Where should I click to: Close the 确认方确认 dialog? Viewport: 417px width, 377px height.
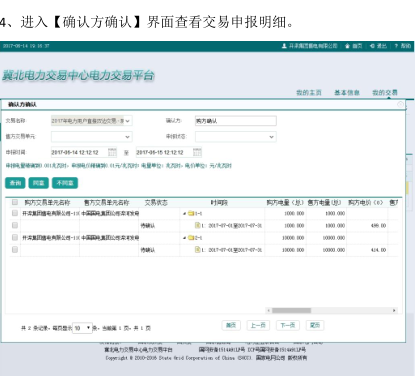400,105
